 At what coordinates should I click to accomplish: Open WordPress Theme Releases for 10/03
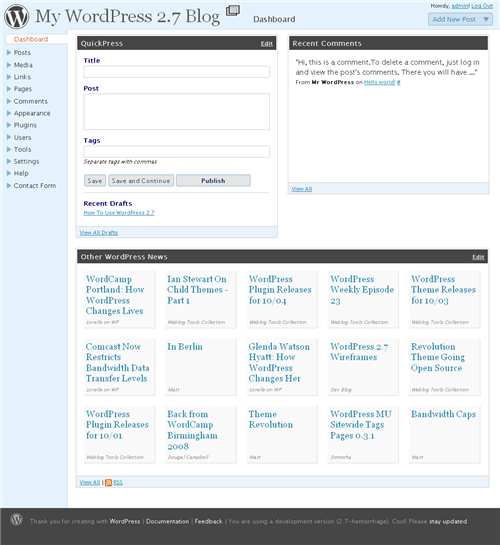click(x=443, y=290)
